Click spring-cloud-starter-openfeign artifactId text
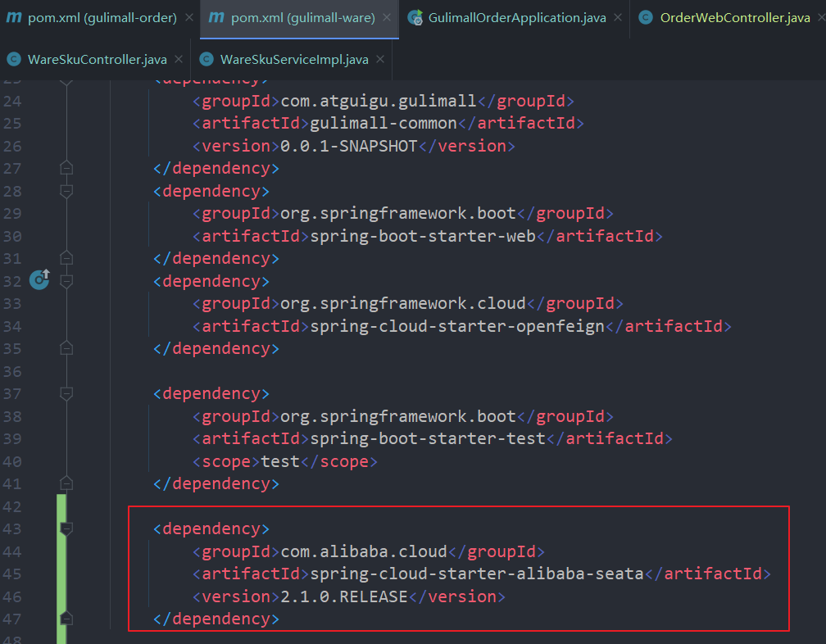The image size is (826, 644). 457,326
